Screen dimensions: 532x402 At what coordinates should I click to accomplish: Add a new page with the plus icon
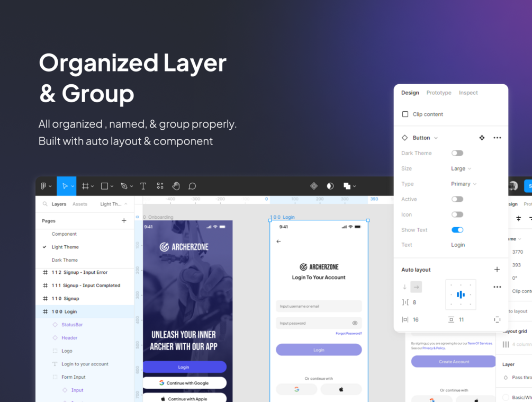coord(124,221)
